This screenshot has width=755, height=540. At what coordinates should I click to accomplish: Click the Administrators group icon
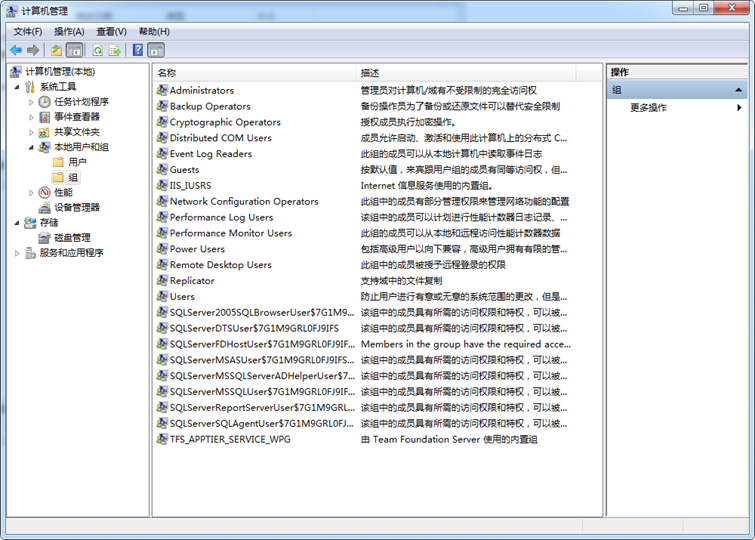[x=162, y=90]
